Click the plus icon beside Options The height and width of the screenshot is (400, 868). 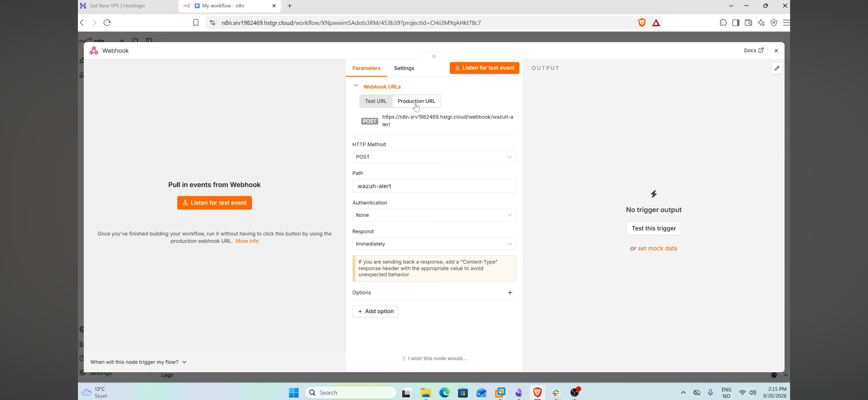tap(510, 293)
